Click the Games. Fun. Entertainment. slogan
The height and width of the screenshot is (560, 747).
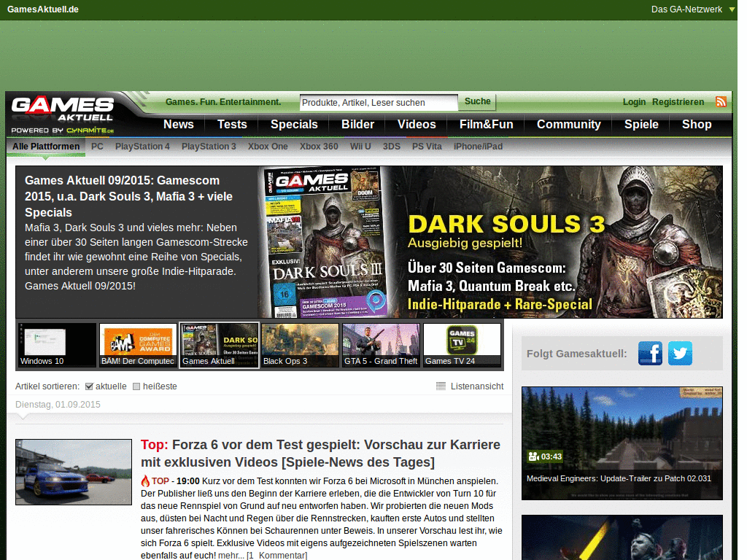pos(223,102)
